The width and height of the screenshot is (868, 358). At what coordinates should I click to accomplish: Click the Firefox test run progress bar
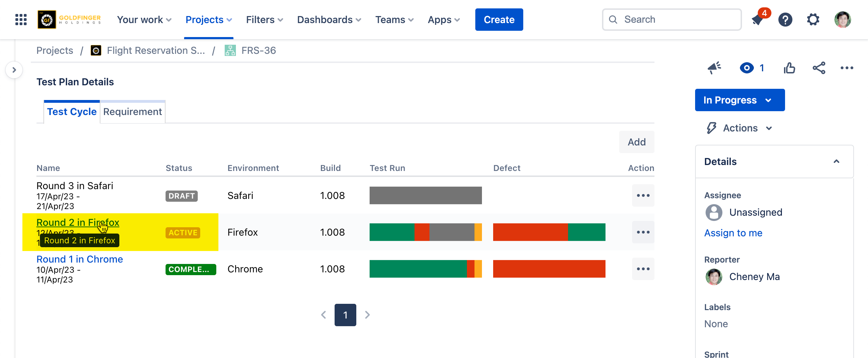point(425,232)
